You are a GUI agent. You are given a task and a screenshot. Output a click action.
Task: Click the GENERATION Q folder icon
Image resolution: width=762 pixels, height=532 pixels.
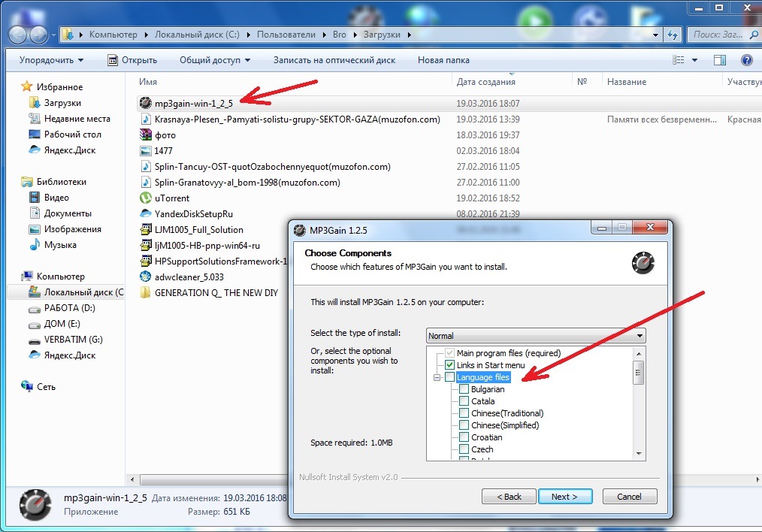145,292
